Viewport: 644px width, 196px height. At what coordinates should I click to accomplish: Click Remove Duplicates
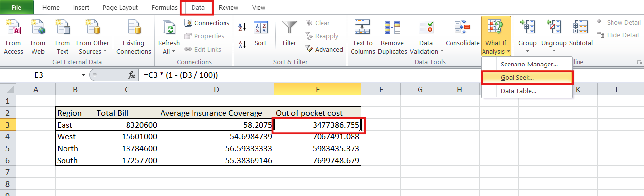(392, 37)
